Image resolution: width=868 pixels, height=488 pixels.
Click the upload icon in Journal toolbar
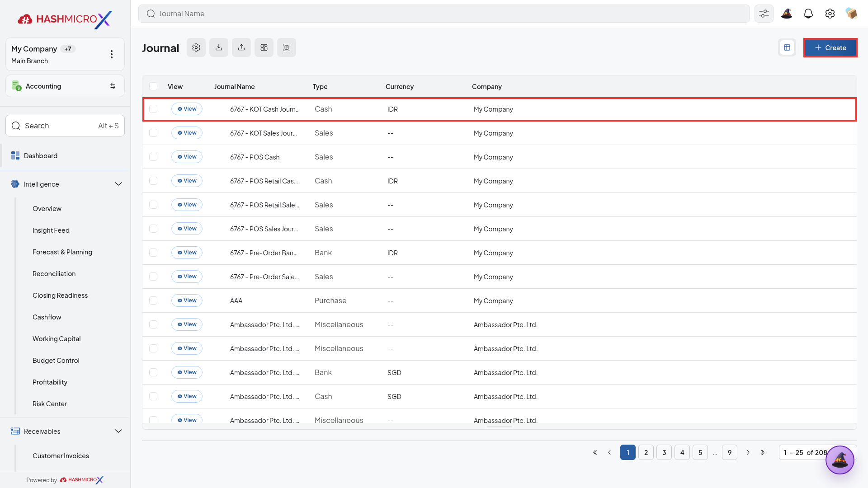tap(241, 47)
